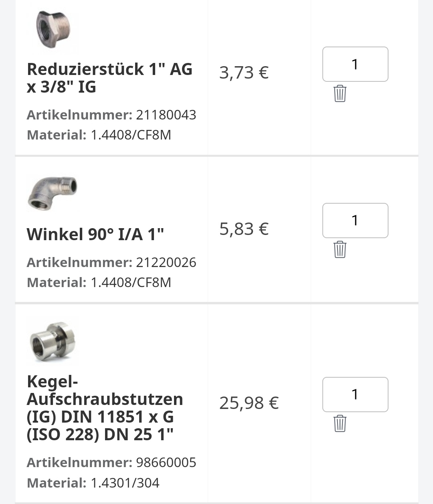Open the Winkel 90° elbow product image

52,192
